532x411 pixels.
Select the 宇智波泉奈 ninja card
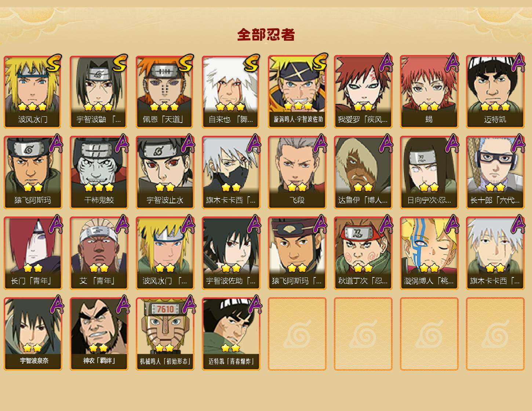(33, 334)
